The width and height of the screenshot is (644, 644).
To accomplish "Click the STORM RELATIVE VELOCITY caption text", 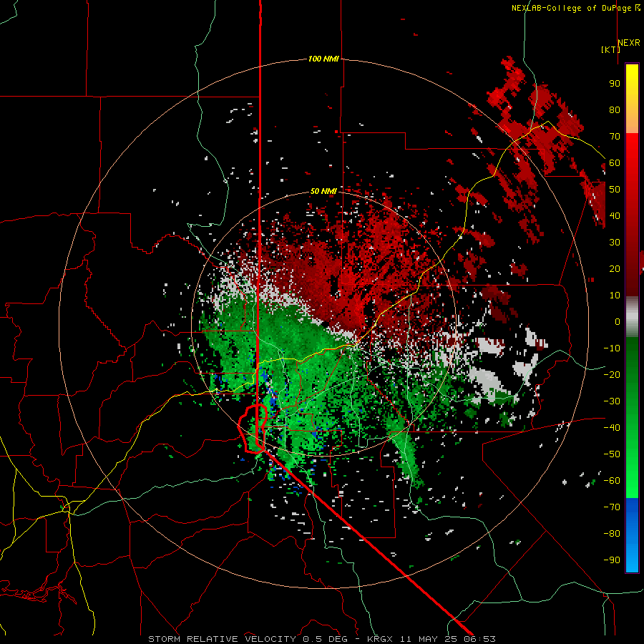I will click(222, 639).
